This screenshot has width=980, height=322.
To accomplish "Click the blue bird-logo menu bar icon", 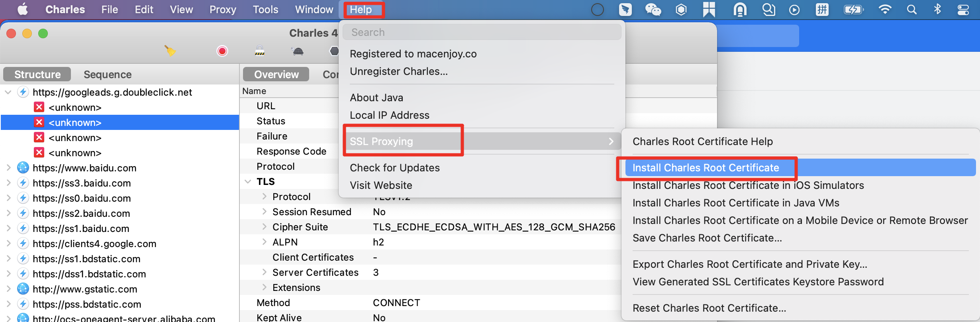I will tap(625, 9).
